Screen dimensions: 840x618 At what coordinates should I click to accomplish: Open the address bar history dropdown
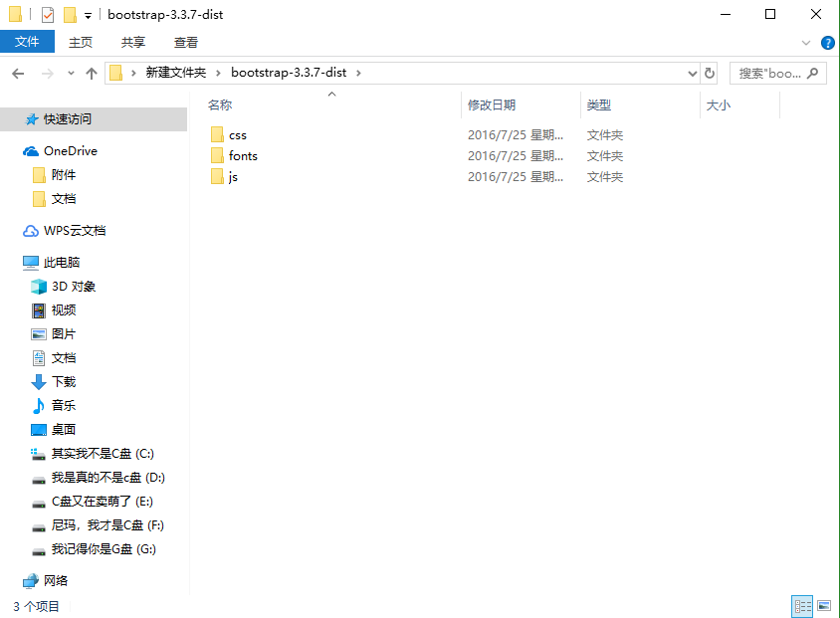pyautogui.click(x=692, y=74)
